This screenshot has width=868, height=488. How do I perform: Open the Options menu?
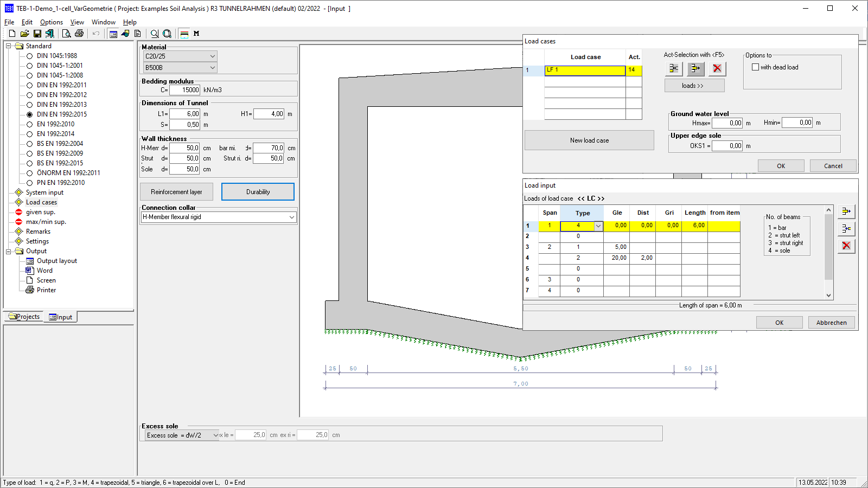pos(52,22)
